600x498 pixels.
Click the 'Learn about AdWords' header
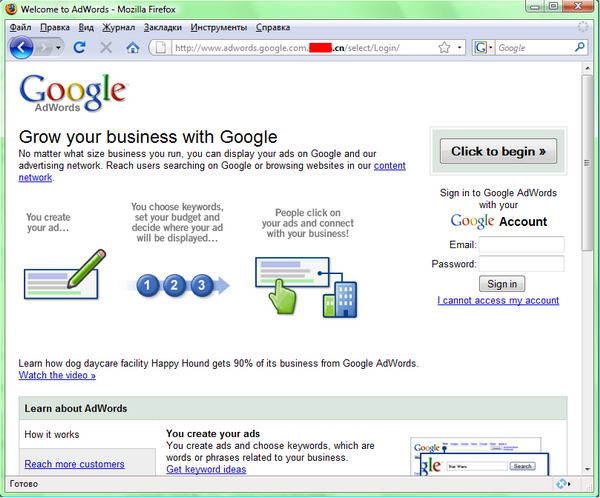pos(76,408)
